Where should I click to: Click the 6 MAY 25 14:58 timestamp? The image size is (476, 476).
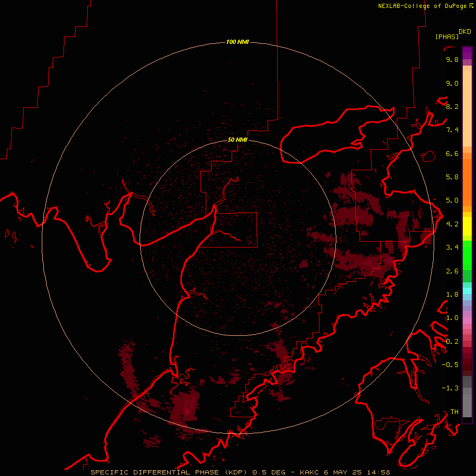(357, 472)
